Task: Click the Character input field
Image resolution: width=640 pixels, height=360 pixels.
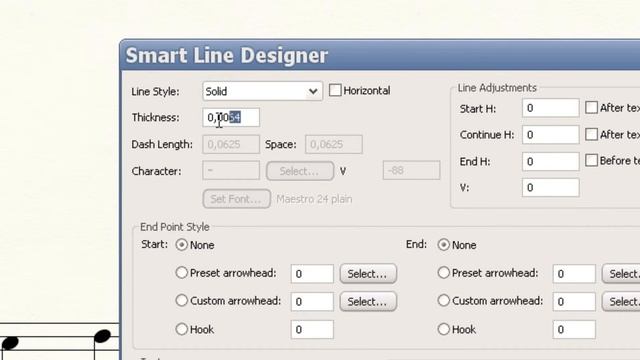Action: coord(231,170)
